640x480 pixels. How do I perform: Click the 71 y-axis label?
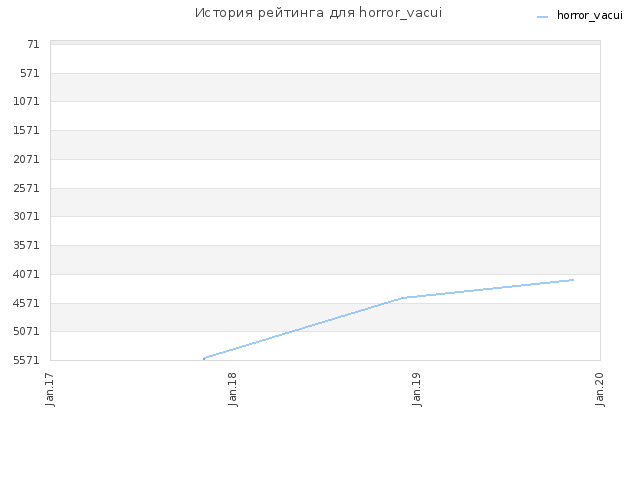click(33, 44)
